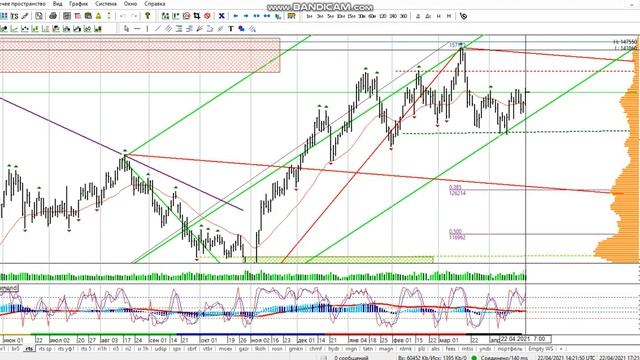Select the vertical line drawing tool
This screenshot has width=640, height=360.
point(147,29)
